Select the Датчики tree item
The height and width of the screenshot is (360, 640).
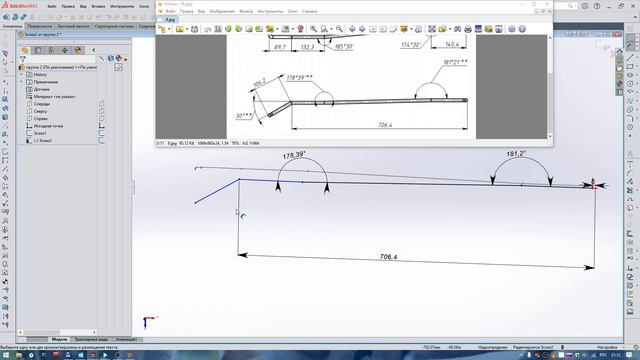[x=42, y=89]
